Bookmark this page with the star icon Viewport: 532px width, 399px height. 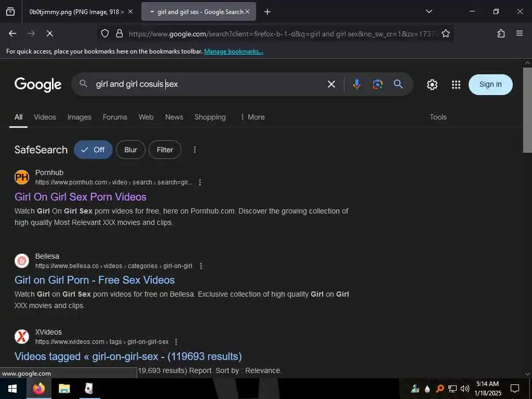tap(445, 33)
